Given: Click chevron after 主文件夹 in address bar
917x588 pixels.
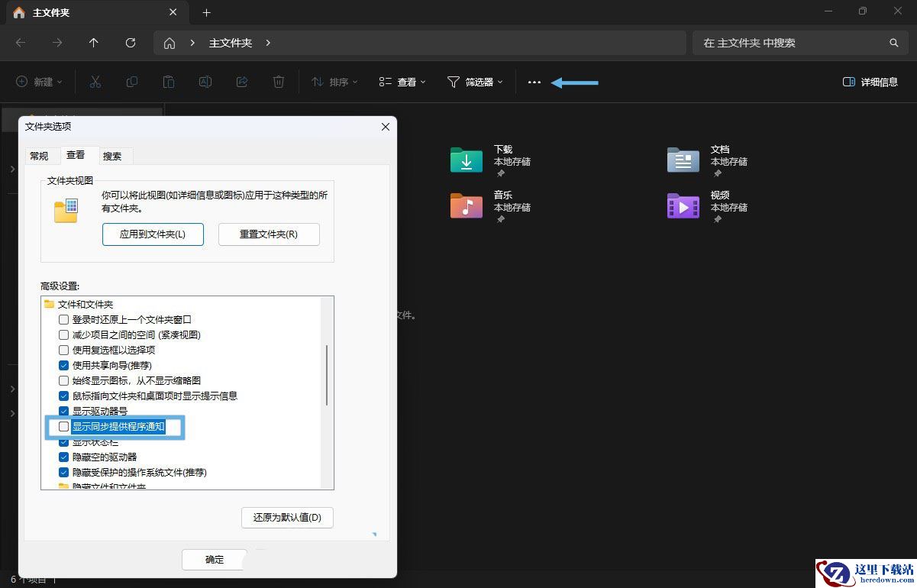Looking at the screenshot, I should (268, 43).
